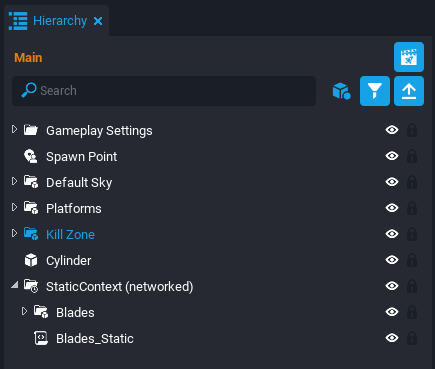The width and height of the screenshot is (435, 369).
Task: Click the upload arrow button
Action: click(409, 91)
